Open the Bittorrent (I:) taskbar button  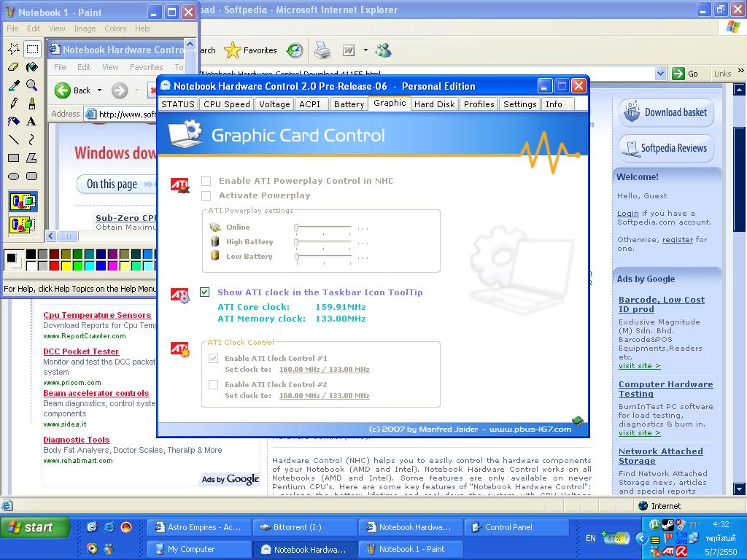tap(305, 527)
